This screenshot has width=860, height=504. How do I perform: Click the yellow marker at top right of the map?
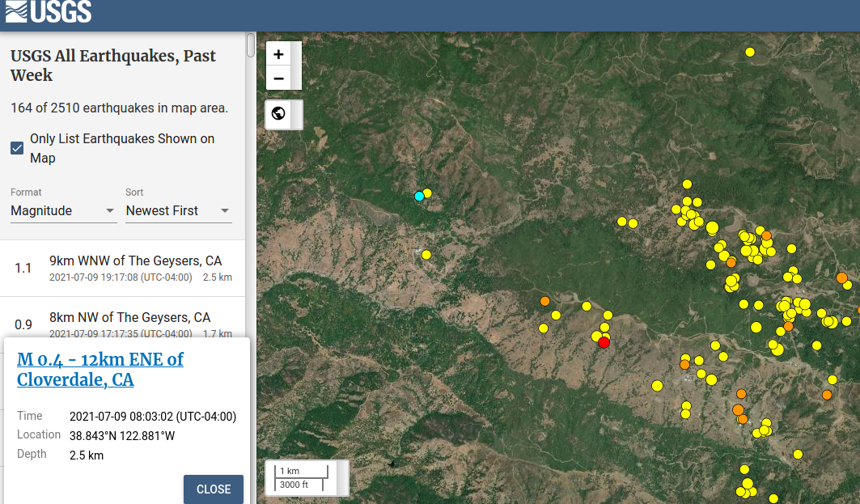(x=750, y=52)
